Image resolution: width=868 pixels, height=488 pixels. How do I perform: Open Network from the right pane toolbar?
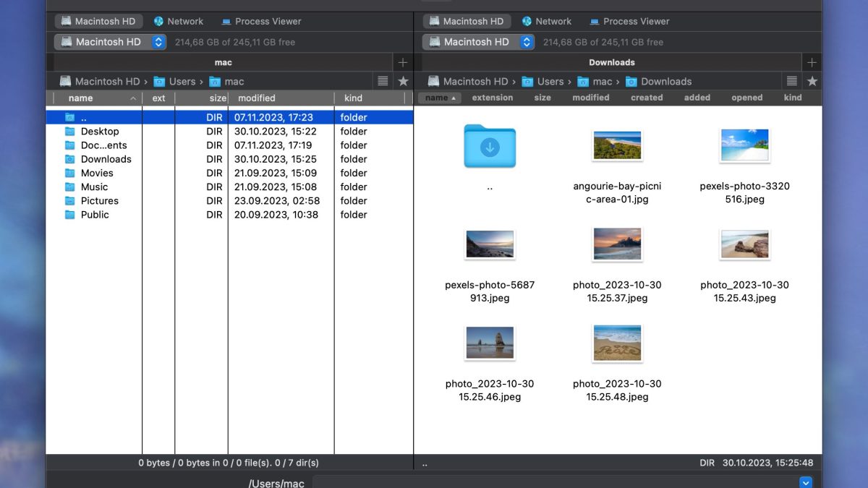pyautogui.click(x=547, y=21)
